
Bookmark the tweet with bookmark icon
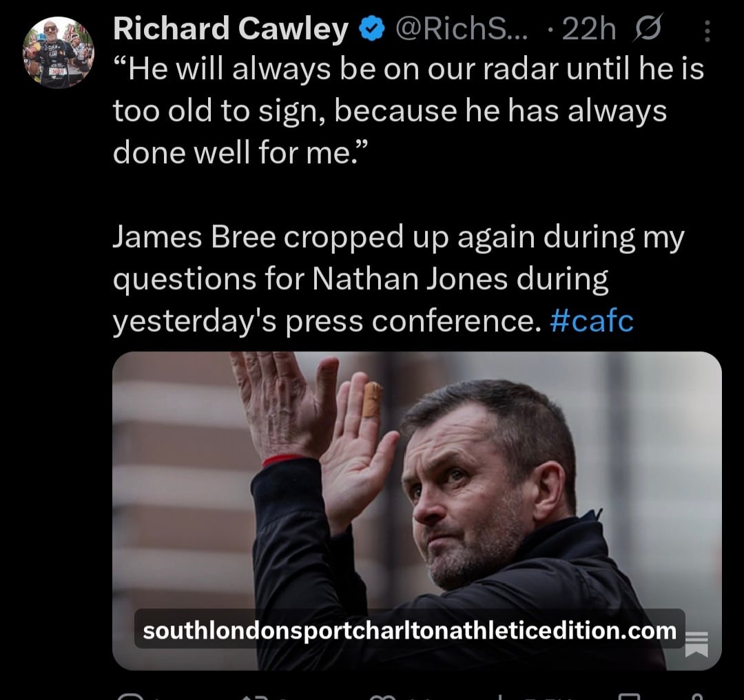pyautogui.click(x=629, y=696)
